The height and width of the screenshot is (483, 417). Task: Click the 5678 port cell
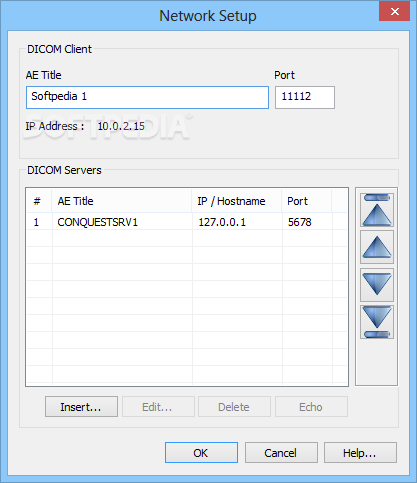point(307,222)
